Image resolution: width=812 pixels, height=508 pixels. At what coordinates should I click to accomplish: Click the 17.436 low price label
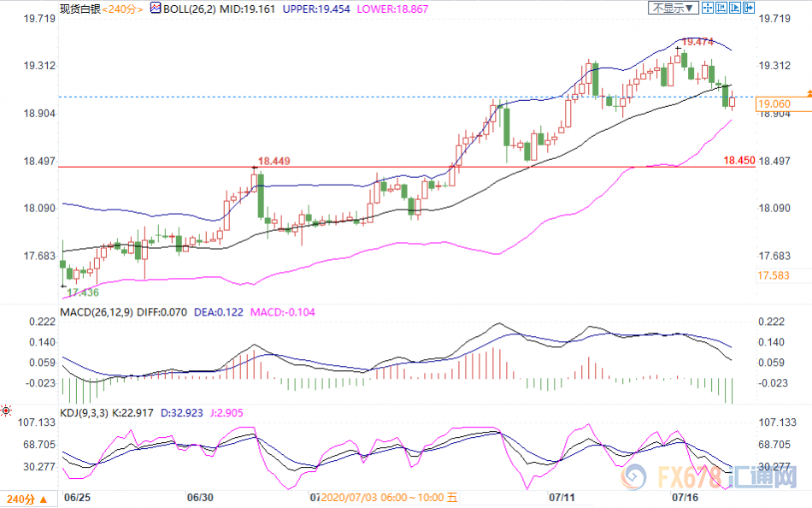pyautogui.click(x=83, y=292)
